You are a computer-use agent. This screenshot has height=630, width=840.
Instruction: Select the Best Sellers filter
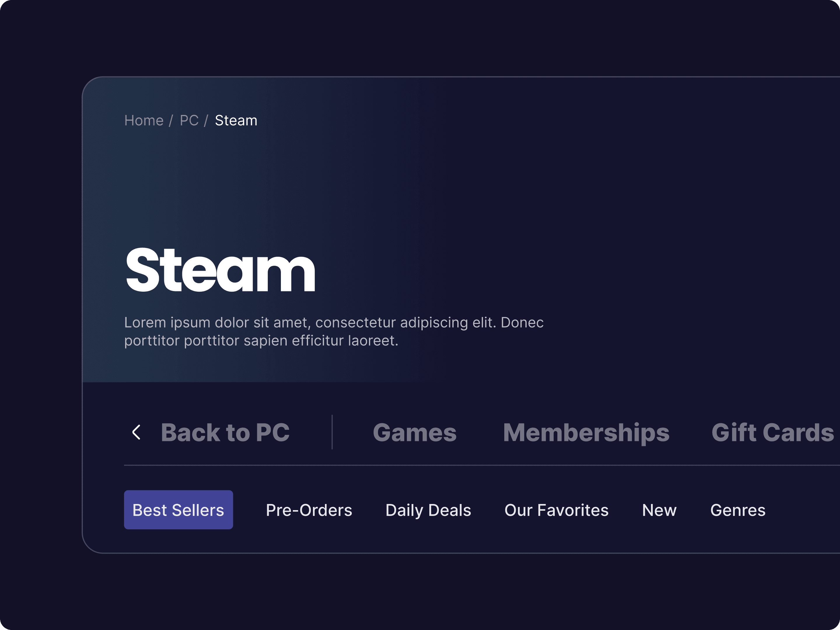(178, 510)
